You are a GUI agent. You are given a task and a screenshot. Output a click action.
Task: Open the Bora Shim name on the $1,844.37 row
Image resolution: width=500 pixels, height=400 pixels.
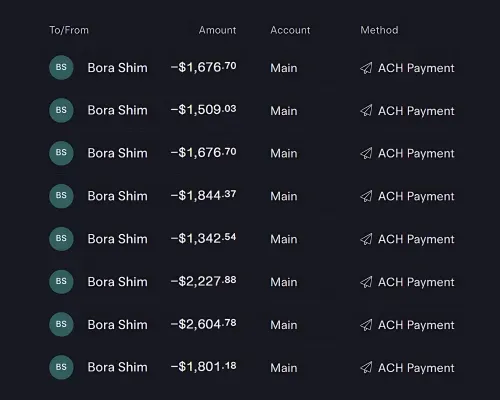pyautogui.click(x=118, y=196)
